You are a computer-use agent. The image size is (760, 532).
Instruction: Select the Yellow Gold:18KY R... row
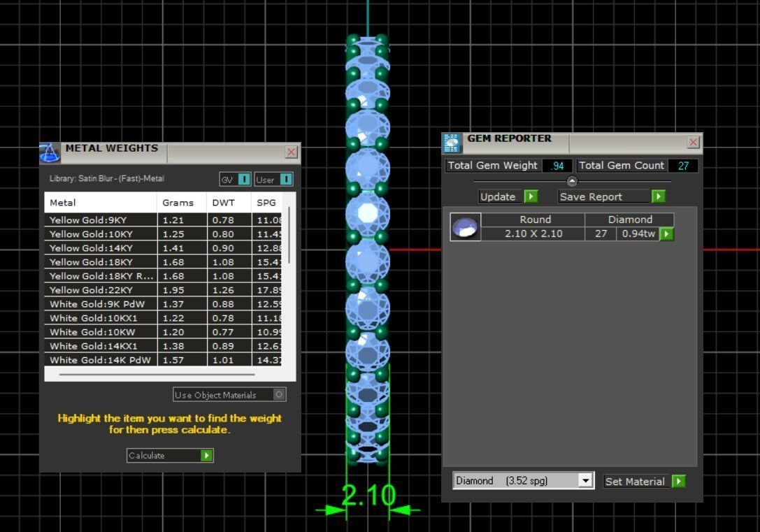point(164,276)
